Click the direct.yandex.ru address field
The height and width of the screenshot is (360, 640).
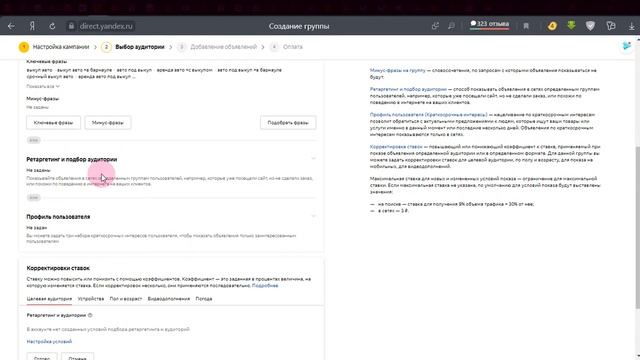tap(106, 26)
